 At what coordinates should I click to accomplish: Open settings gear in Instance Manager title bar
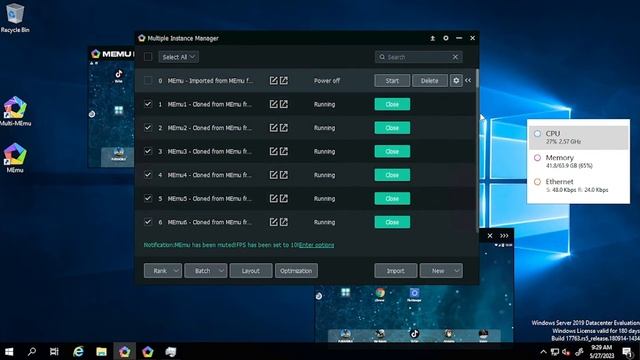446,38
